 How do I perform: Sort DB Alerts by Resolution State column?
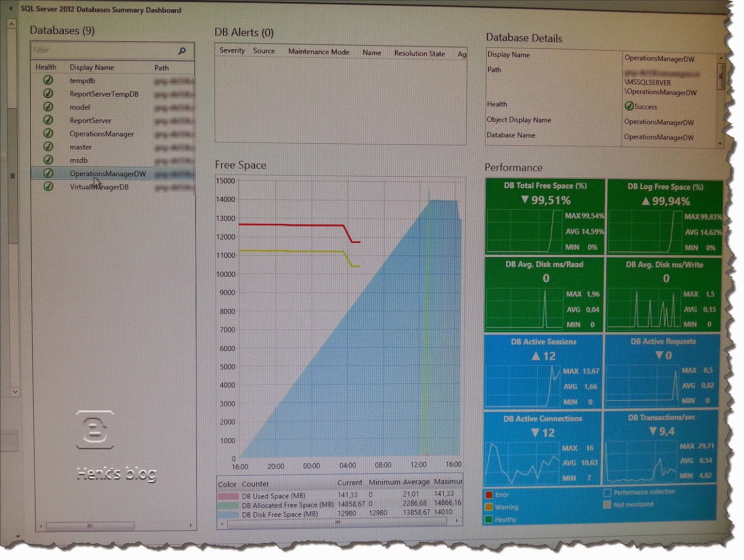coord(419,53)
